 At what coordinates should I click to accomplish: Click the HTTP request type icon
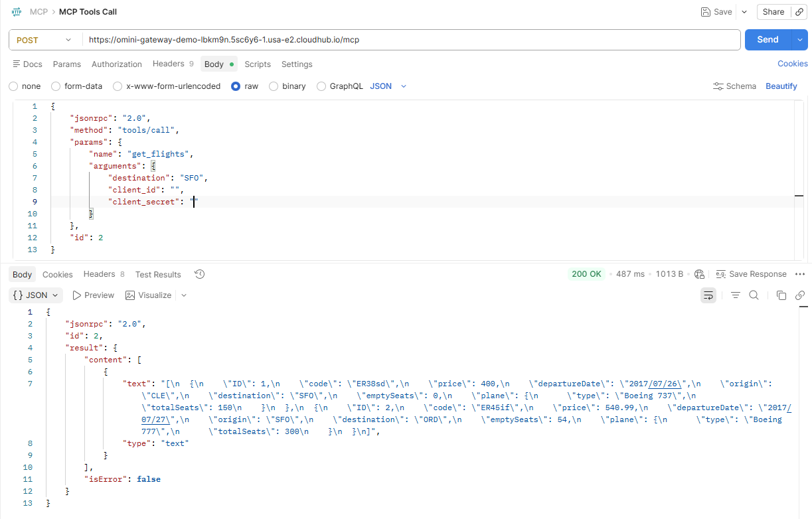(17, 12)
